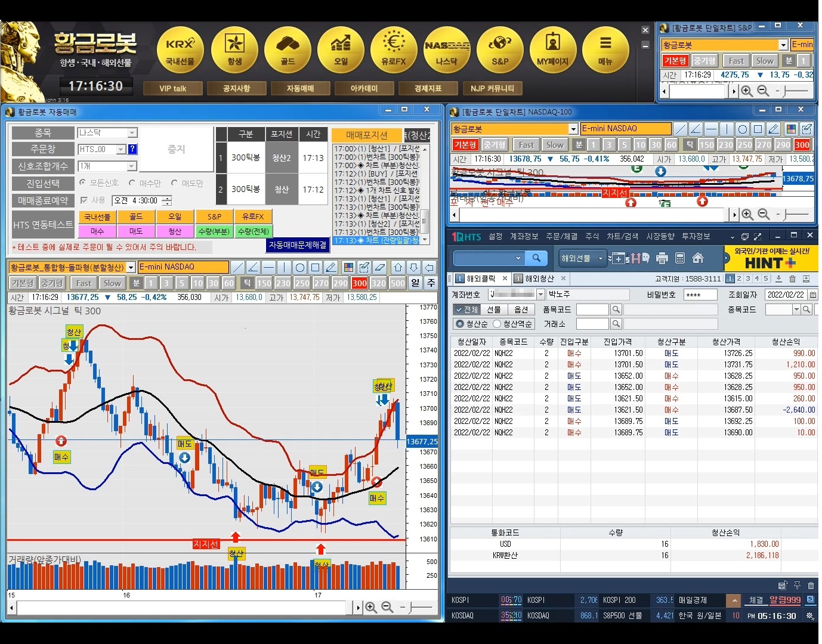
Task: Select horizontal line tool in main chart toolbar
Action: point(268,267)
